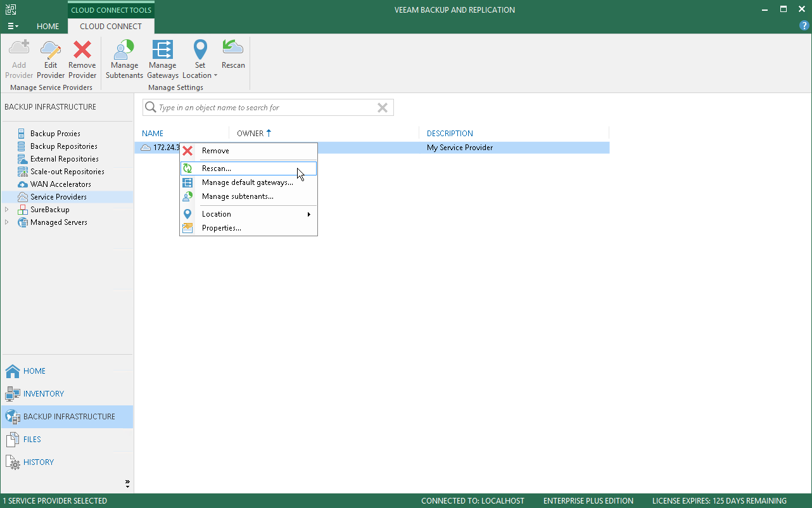Click the gateways icon in context menu
812x508 pixels.
coord(187,182)
